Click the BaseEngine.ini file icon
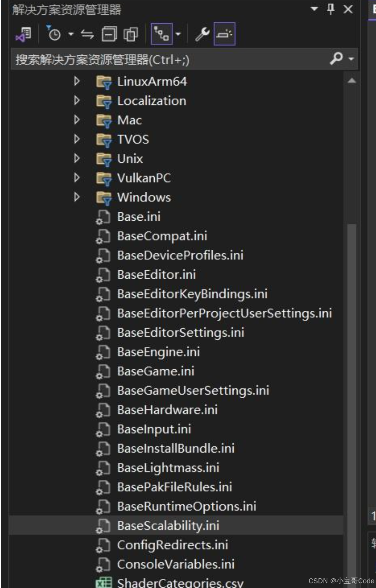The image size is (376, 588). pos(103,352)
